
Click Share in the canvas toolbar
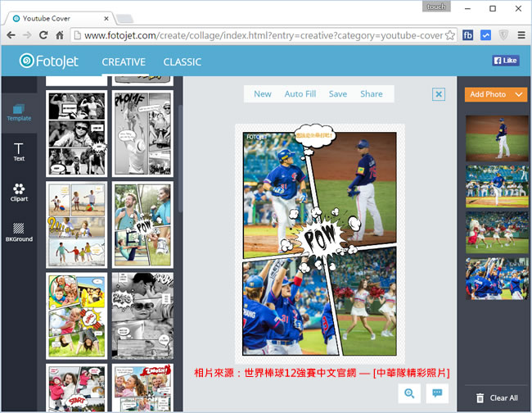tap(371, 94)
